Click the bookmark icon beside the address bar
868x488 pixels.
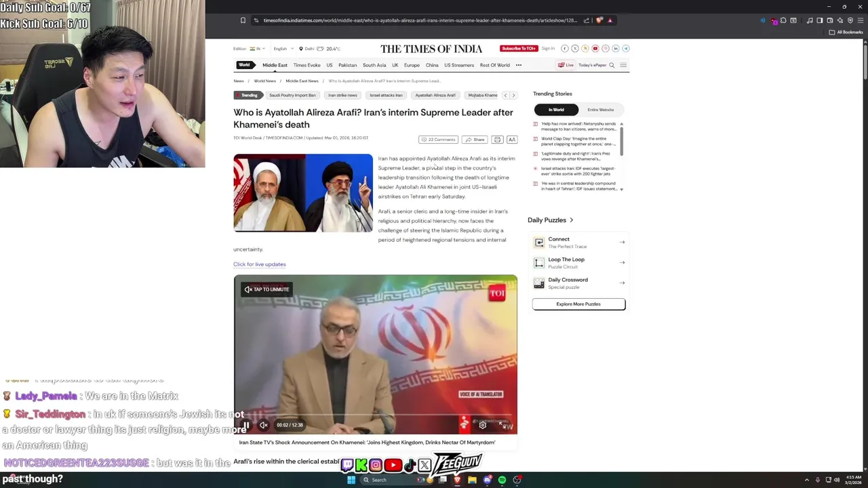click(243, 20)
